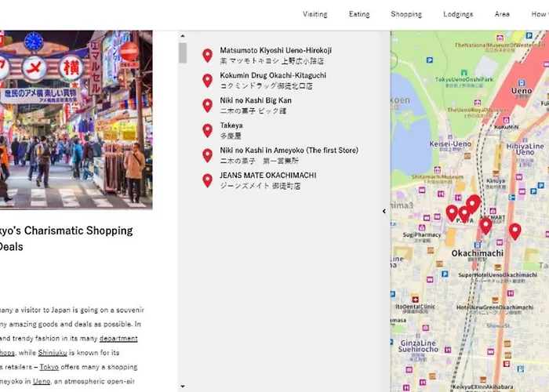The image size is (549, 392).
Task: Open Kokumin Drug Okachi-Kitaguchi listing
Action: [x=273, y=81]
